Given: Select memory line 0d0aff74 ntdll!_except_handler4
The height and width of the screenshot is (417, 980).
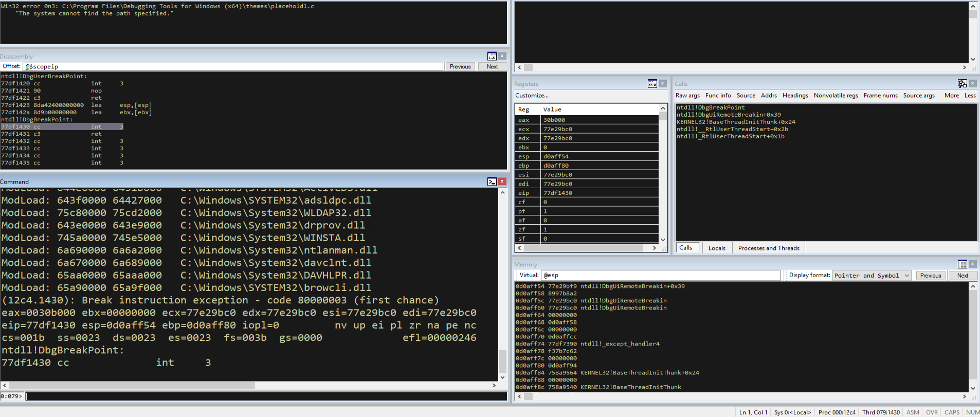Looking at the screenshot, I should 587,344.
